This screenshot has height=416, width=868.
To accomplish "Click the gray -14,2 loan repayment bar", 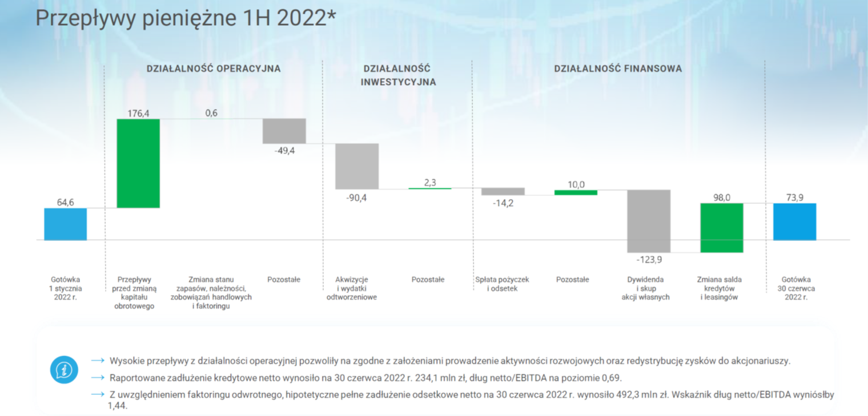I will pyautogui.click(x=503, y=191).
